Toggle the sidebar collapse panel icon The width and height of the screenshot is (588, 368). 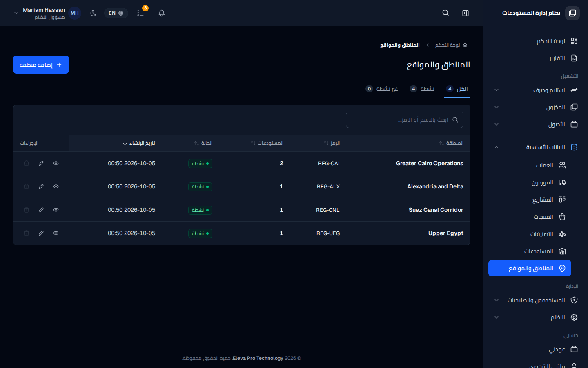465,13
